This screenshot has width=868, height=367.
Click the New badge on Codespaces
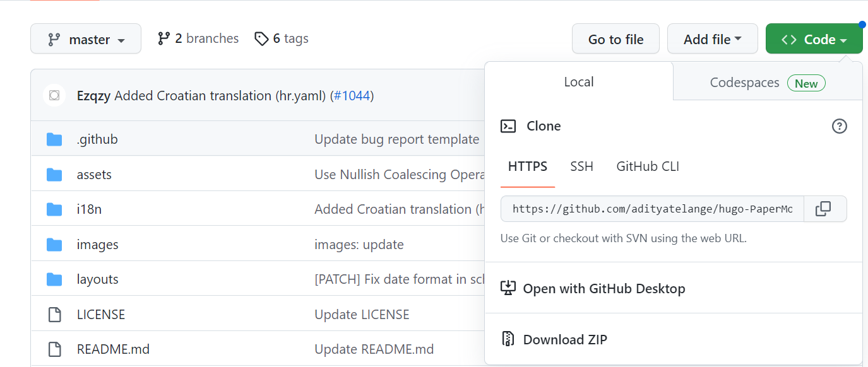coord(806,83)
